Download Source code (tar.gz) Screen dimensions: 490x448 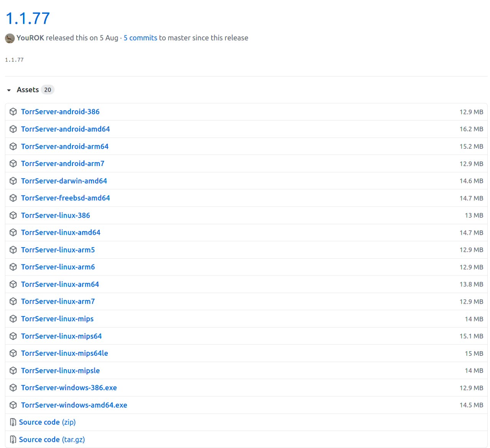pos(52,440)
